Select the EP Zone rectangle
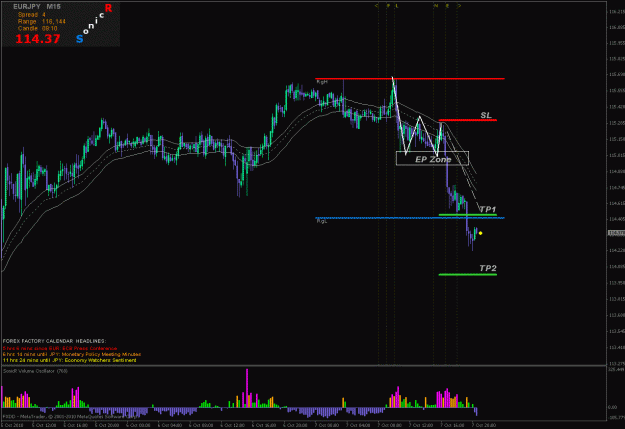Viewport: 625px width, 429px height. (x=432, y=158)
